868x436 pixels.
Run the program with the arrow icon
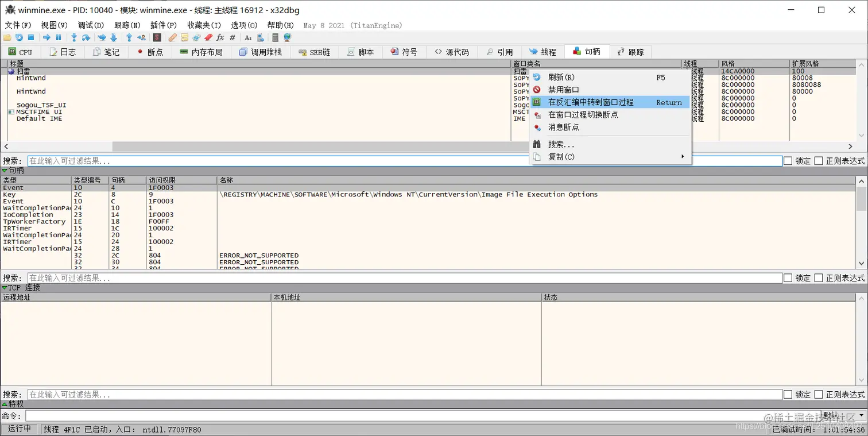[x=46, y=37]
